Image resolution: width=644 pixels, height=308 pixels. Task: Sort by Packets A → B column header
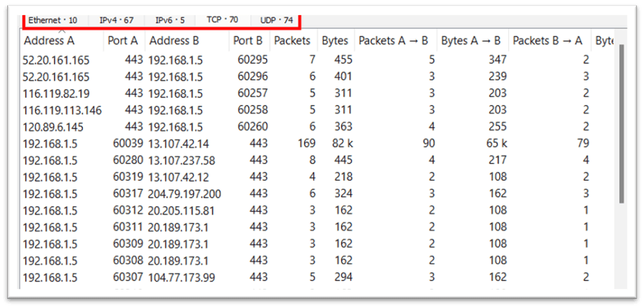393,41
